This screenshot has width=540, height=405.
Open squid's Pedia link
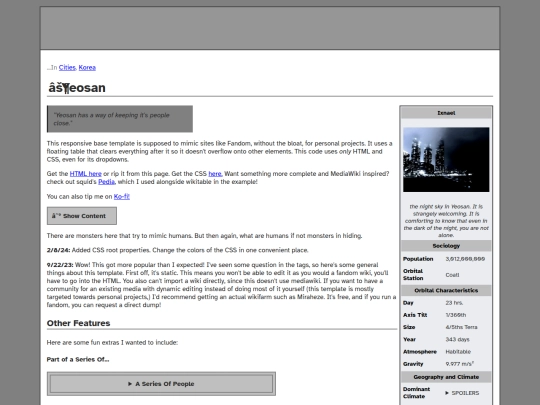(106, 181)
